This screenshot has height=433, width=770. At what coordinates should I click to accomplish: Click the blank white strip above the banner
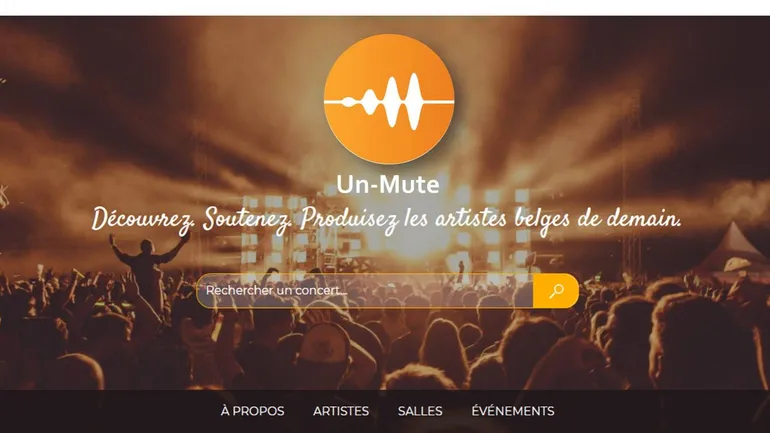coord(385,8)
